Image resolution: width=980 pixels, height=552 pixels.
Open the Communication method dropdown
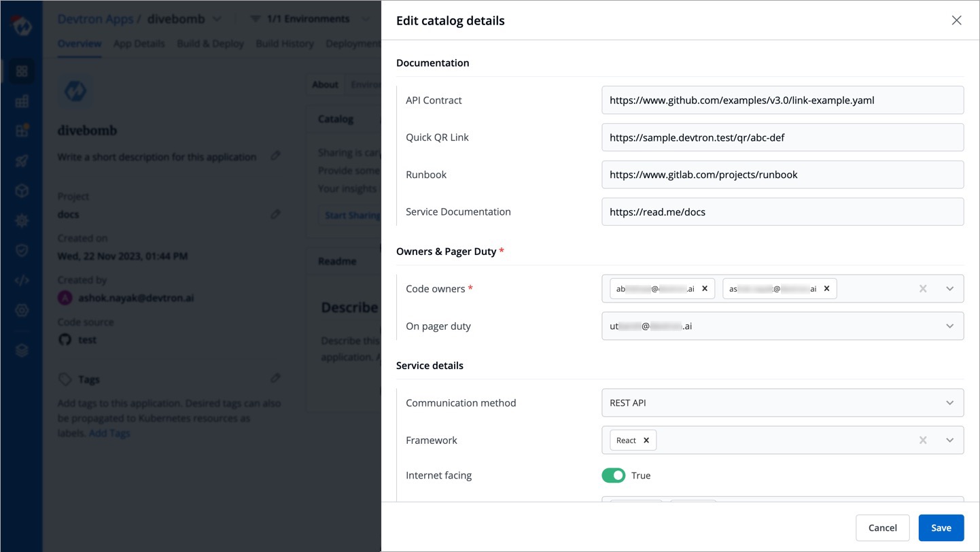(949, 403)
